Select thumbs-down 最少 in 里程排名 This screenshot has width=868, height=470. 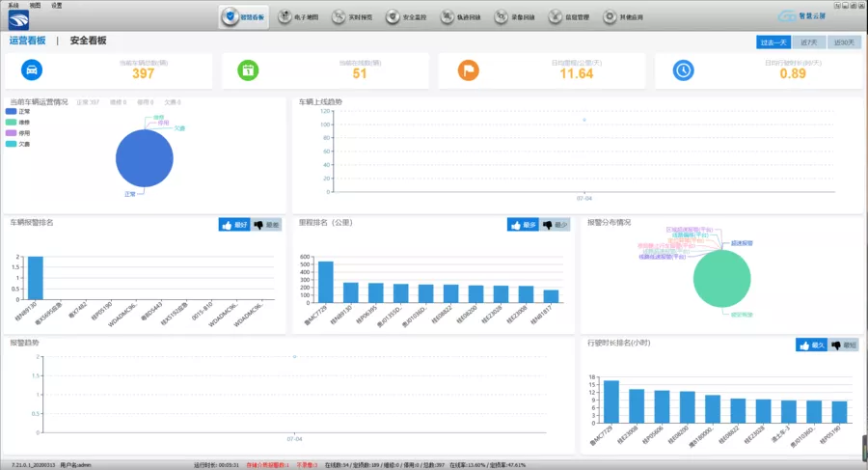click(555, 225)
